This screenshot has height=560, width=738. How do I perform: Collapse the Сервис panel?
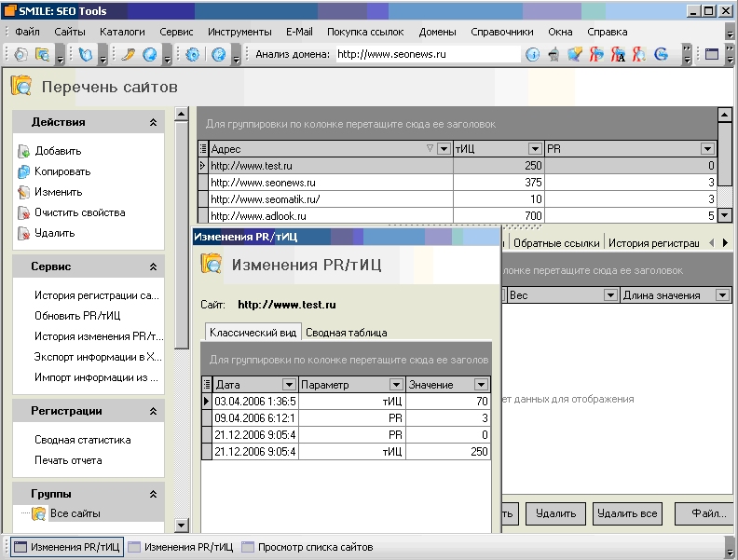[x=153, y=266]
